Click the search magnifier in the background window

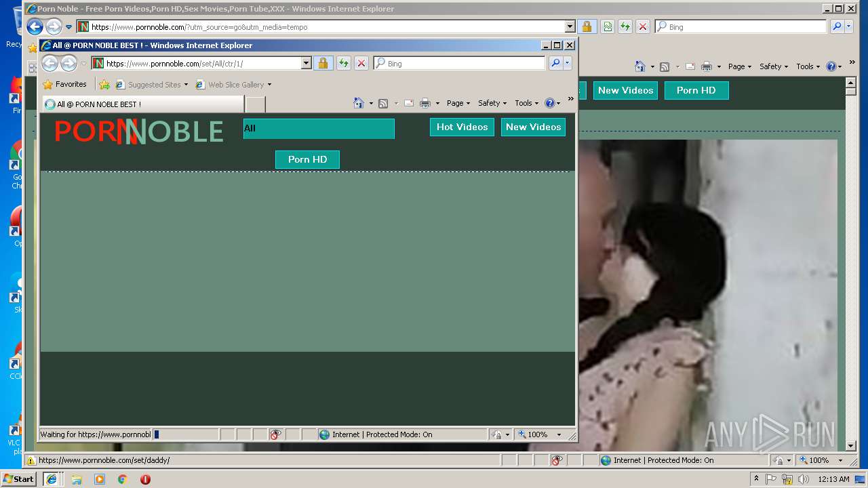click(837, 27)
